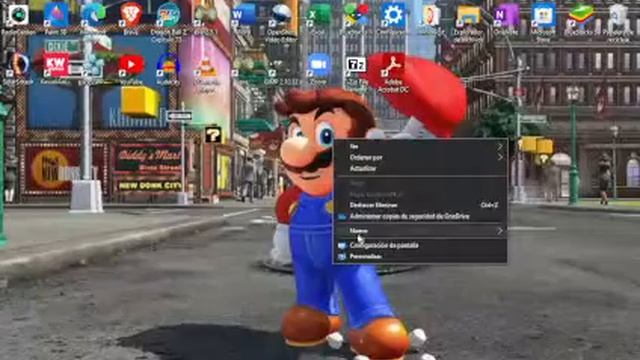Choose Actualizar in the context menu

[x=420, y=168]
